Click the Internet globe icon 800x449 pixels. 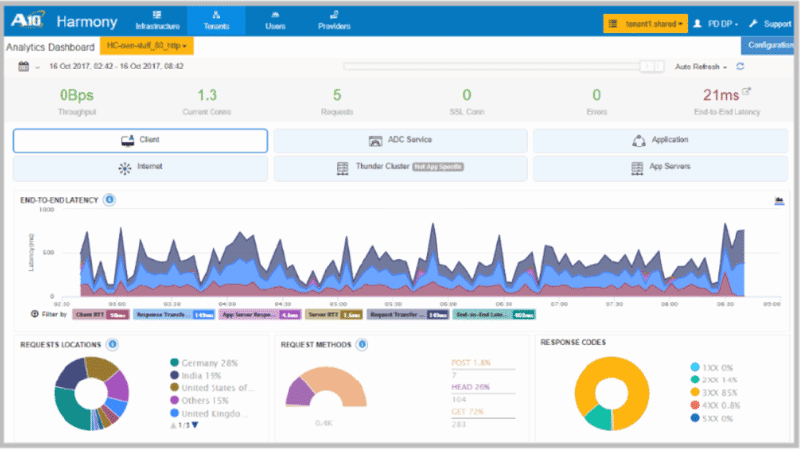(124, 168)
